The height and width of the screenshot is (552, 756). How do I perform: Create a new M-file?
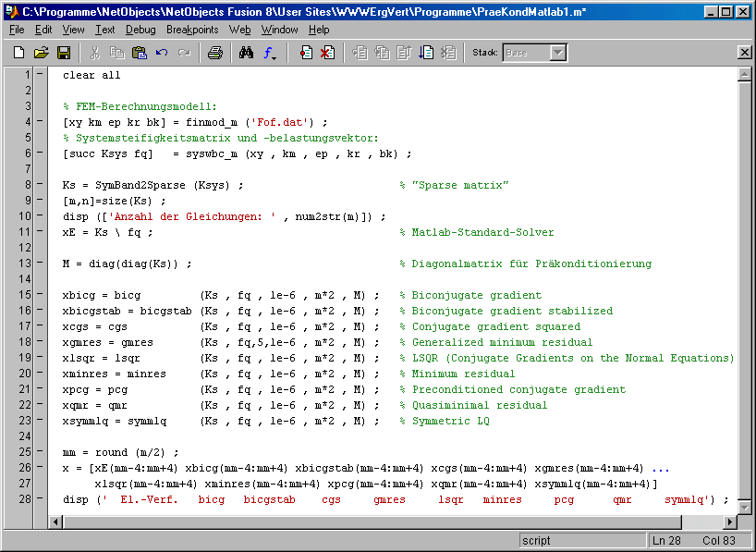click(18, 53)
